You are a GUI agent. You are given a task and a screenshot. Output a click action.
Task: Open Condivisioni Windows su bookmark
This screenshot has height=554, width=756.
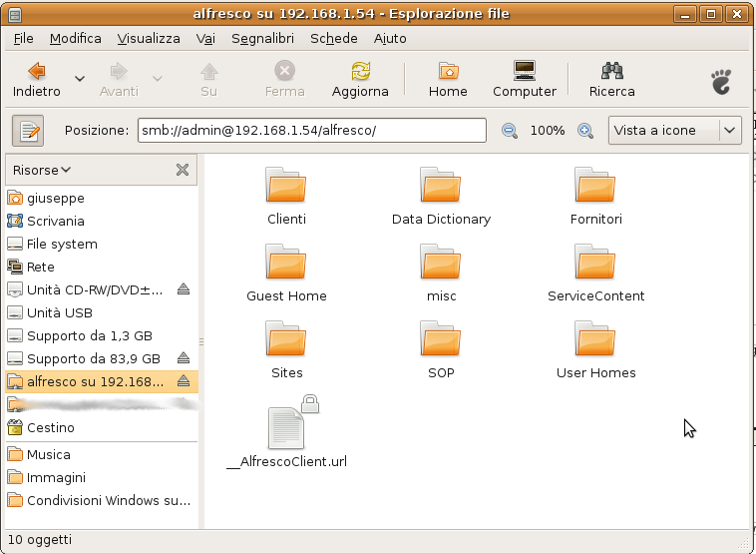102,500
